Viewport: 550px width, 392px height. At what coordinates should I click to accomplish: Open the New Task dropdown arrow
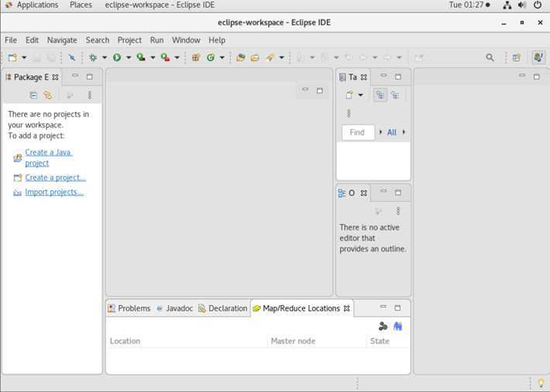coord(360,95)
